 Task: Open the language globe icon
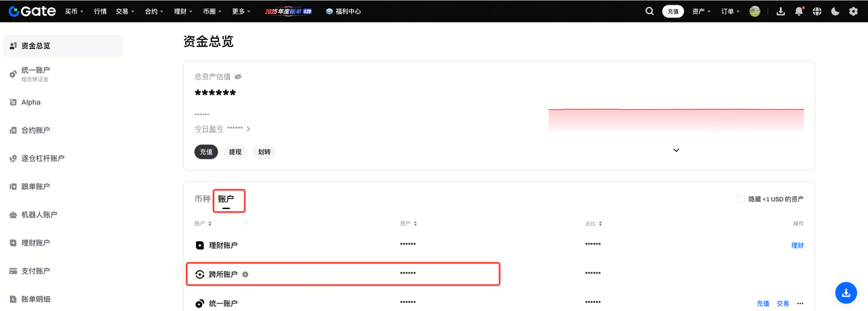tap(817, 12)
